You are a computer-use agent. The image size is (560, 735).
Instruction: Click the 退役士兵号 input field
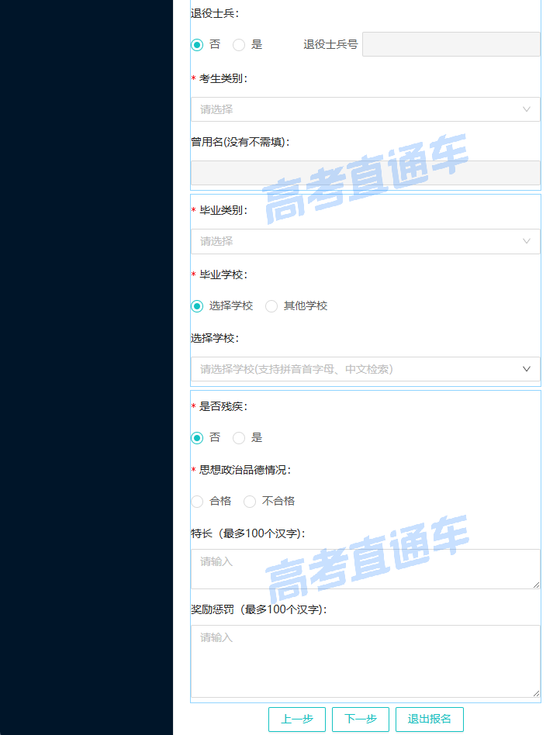tap(451, 44)
